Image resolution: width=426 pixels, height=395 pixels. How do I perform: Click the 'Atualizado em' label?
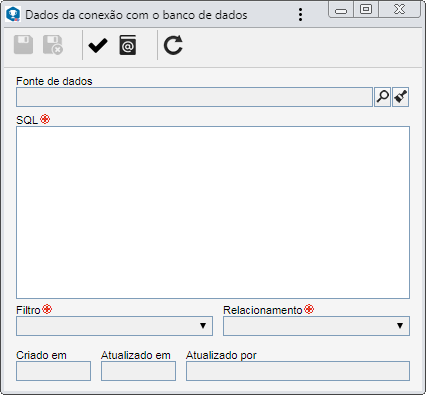click(136, 355)
